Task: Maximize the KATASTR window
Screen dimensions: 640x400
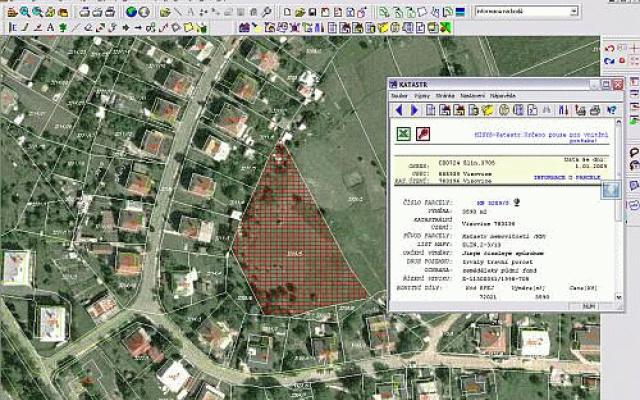Action: click(x=606, y=84)
